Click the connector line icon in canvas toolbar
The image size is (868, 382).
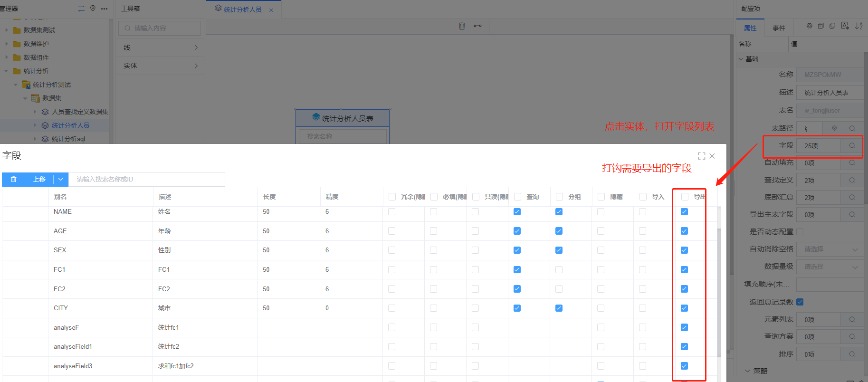click(x=477, y=26)
